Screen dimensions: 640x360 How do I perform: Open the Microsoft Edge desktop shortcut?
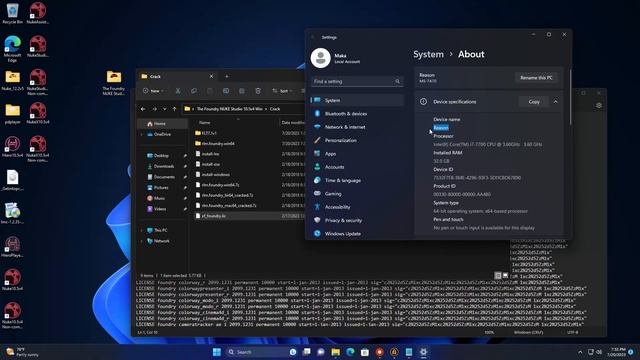click(x=12, y=48)
